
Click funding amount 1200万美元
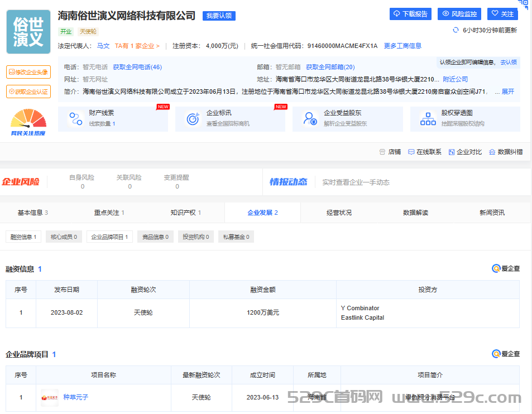tap(263, 312)
